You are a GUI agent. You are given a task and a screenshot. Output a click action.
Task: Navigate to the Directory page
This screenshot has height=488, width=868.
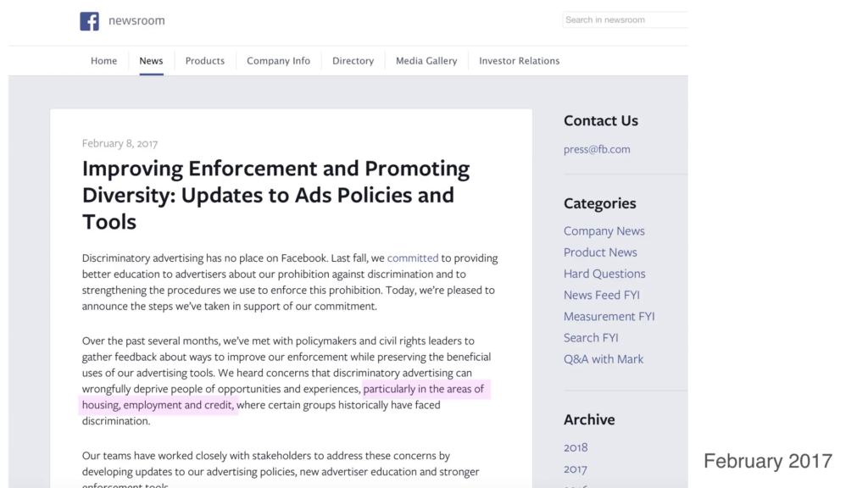[x=353, y=61]
